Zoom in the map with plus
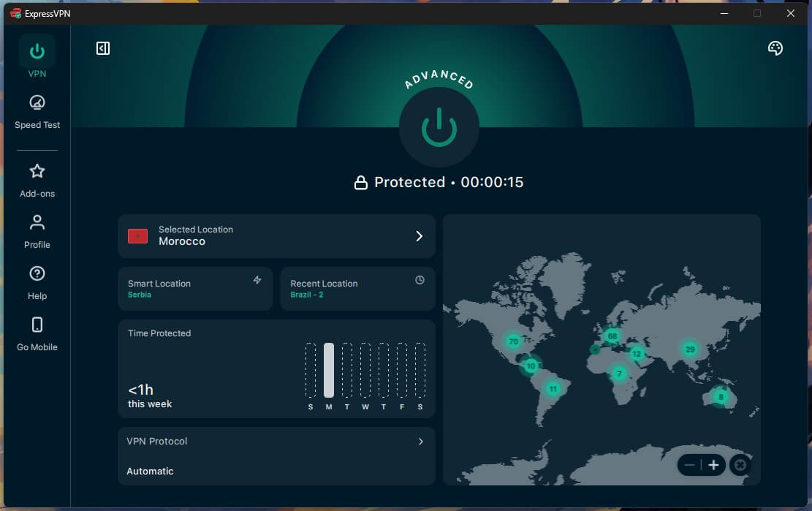This screenshot has height=511, width=812. click(x=713, y=465)
